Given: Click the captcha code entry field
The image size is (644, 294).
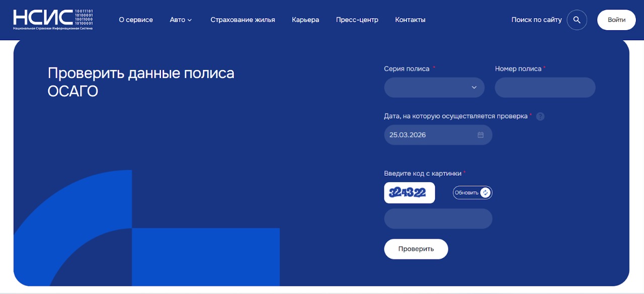Looking at the screenshot, I should pyautogui.click(x=438, y=218).
